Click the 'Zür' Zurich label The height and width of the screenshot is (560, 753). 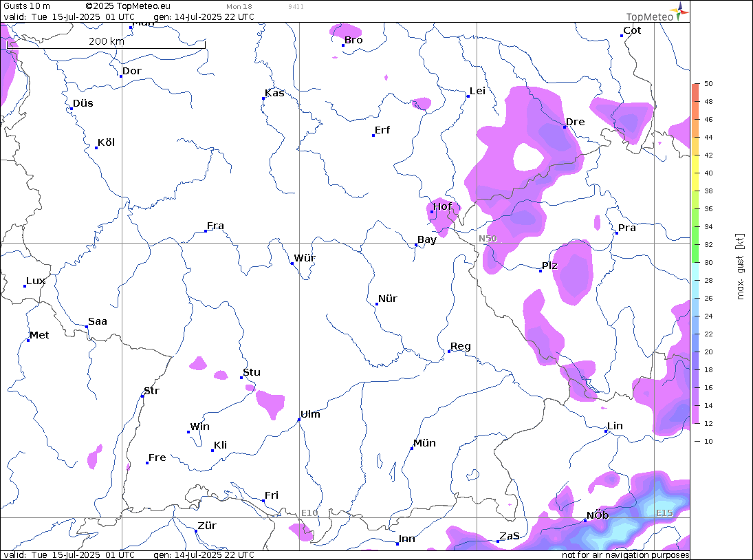pos(207,526)
